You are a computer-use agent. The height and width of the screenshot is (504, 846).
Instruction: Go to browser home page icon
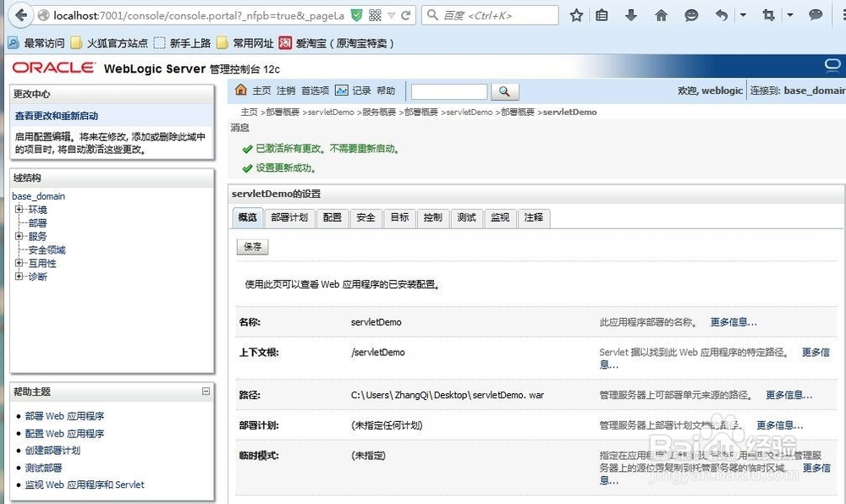tap(661, 15)
